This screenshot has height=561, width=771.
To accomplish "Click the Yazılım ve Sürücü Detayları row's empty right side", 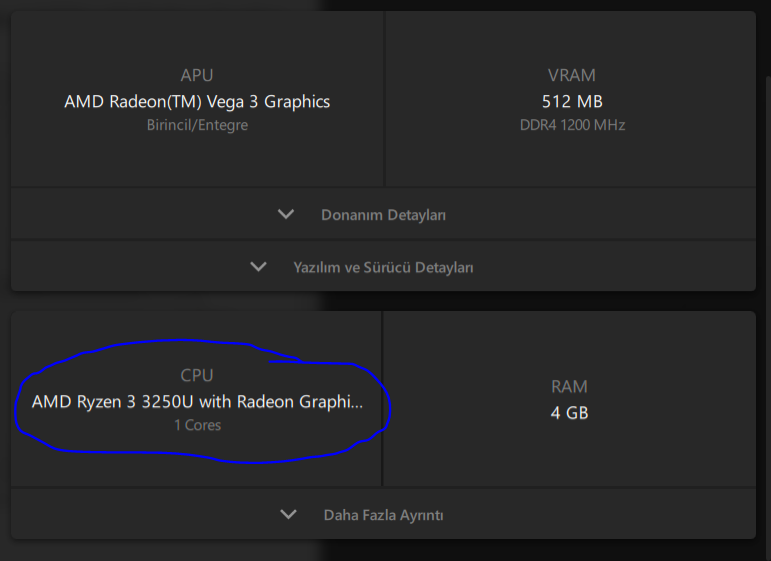I will (x=630, y=267).
